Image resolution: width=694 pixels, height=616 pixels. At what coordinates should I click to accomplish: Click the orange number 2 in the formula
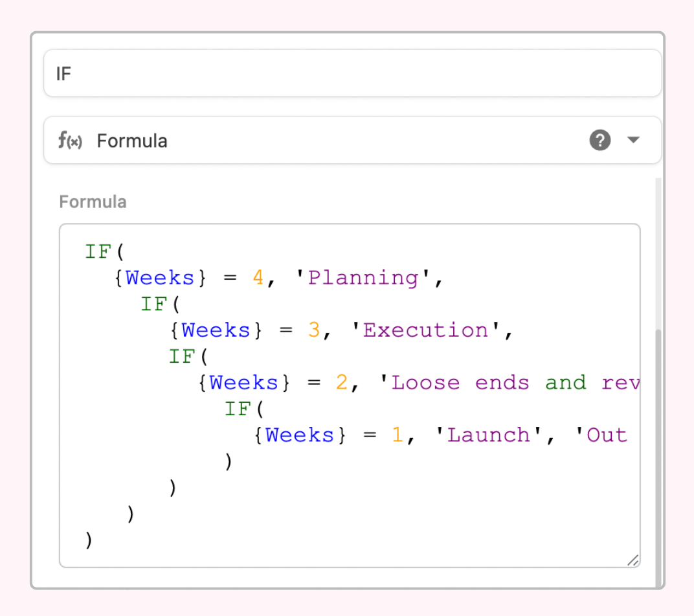pyautogui.click(x=342, y=383)
